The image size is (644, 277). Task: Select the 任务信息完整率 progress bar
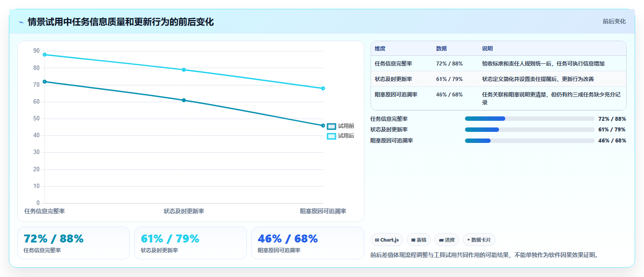coord(530,119)
